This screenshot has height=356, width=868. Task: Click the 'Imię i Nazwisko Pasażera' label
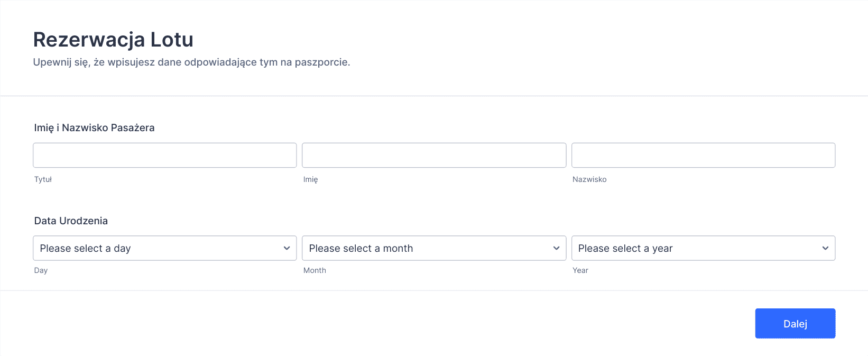[94, 127]
